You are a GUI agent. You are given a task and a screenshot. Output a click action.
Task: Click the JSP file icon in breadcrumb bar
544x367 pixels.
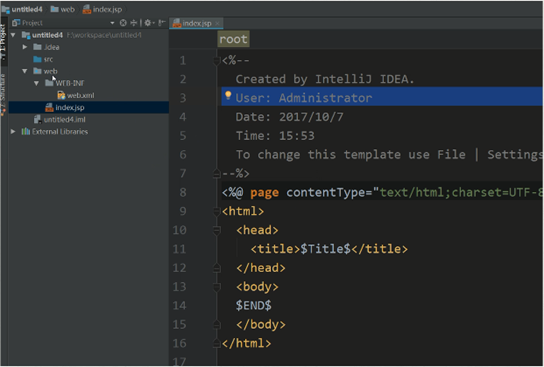(x=87, y=9)
